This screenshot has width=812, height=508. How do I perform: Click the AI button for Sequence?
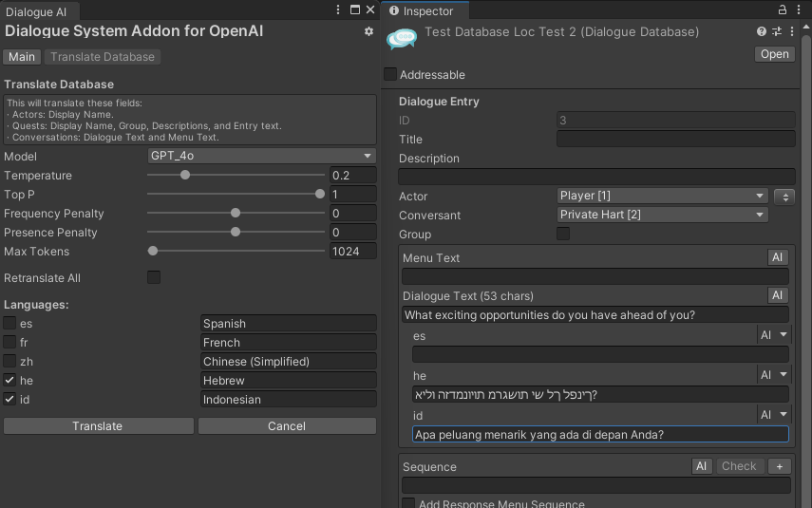702,466
